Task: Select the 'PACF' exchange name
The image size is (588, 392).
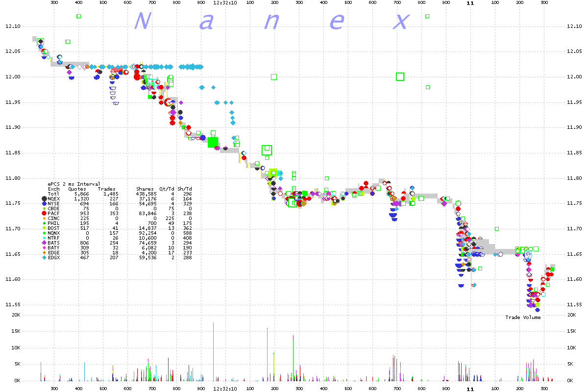Action: 53,213
